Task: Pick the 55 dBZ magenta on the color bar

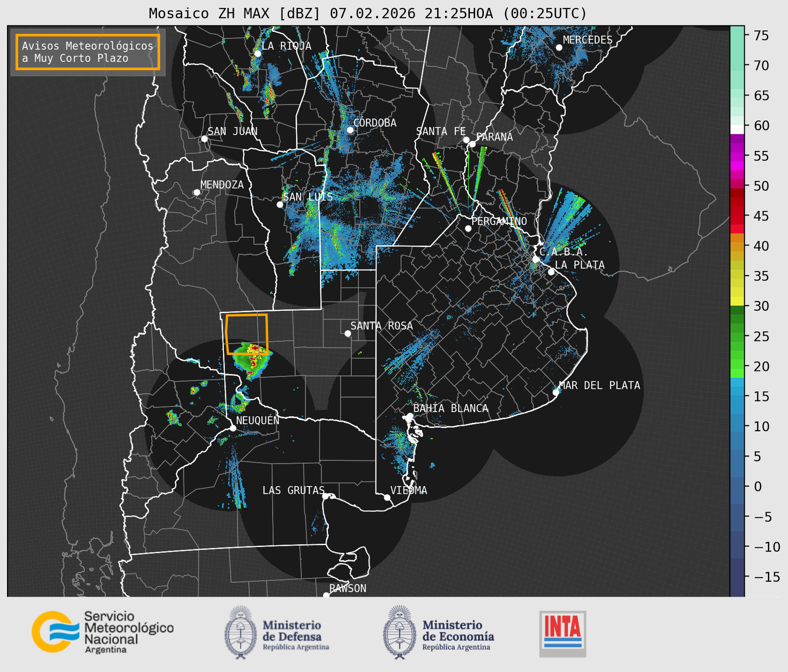Action: pos(737,157)
